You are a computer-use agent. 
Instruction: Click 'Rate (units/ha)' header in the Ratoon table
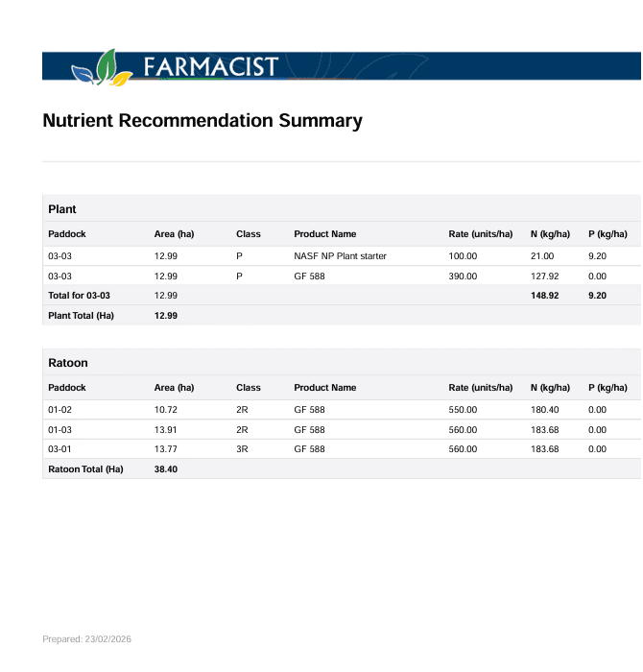click(x=480, y=388)
